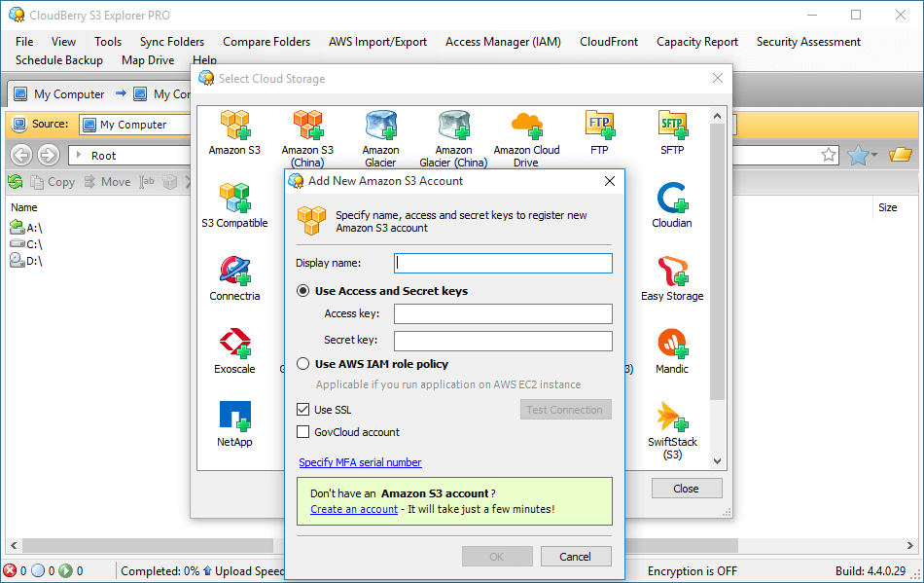The image size is (924, 583).
Task: Select Use AWS IAM role policy
Action: [x=302, y=363]
